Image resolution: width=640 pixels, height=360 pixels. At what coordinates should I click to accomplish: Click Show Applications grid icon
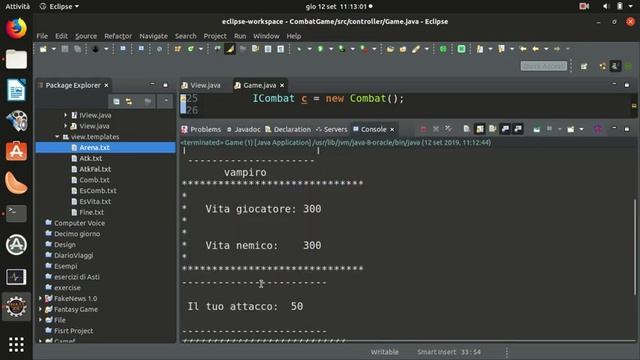coord(16,345)
